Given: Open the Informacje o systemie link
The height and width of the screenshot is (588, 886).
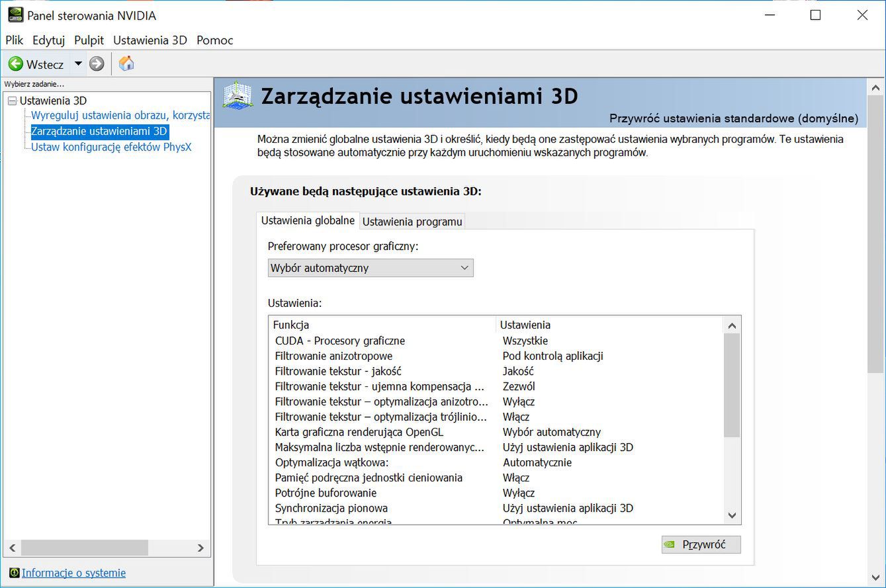Looking at the screenshot, I should click(x=73, y=573).
